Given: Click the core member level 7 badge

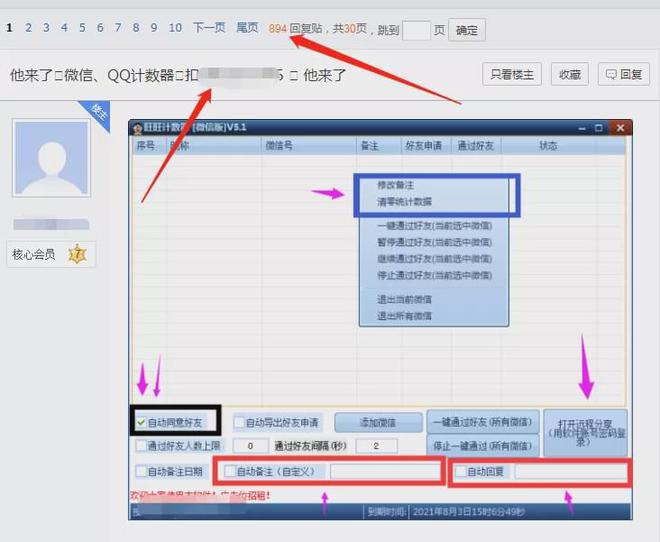Looking at the screenshot, I should pyautogui.click(x=77, y=255).
